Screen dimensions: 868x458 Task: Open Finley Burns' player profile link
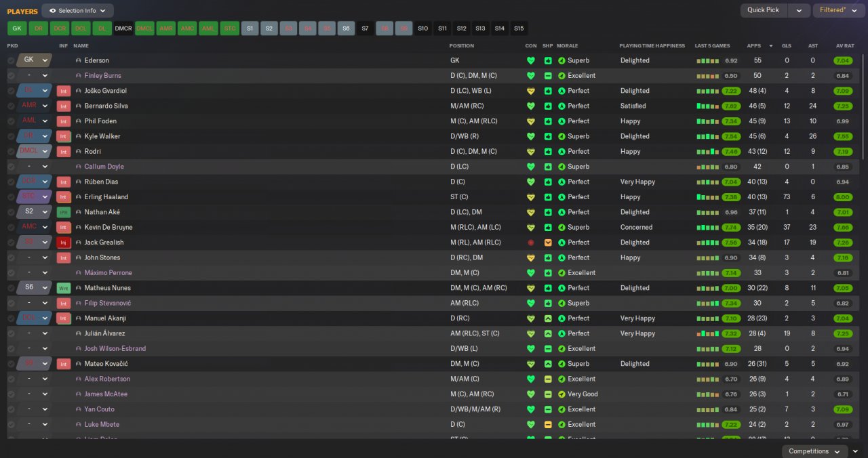pos(102,76)
